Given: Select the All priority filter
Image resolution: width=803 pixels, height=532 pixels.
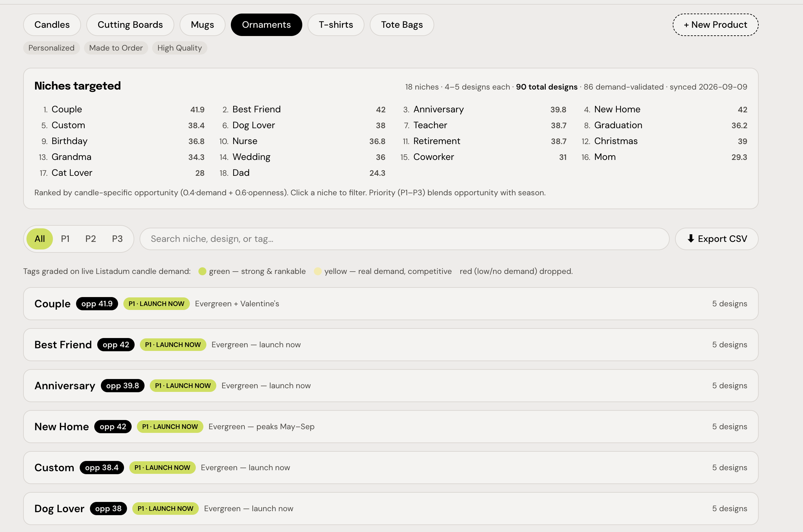Looking at the screenshot, I should click(x=40, y=239).
